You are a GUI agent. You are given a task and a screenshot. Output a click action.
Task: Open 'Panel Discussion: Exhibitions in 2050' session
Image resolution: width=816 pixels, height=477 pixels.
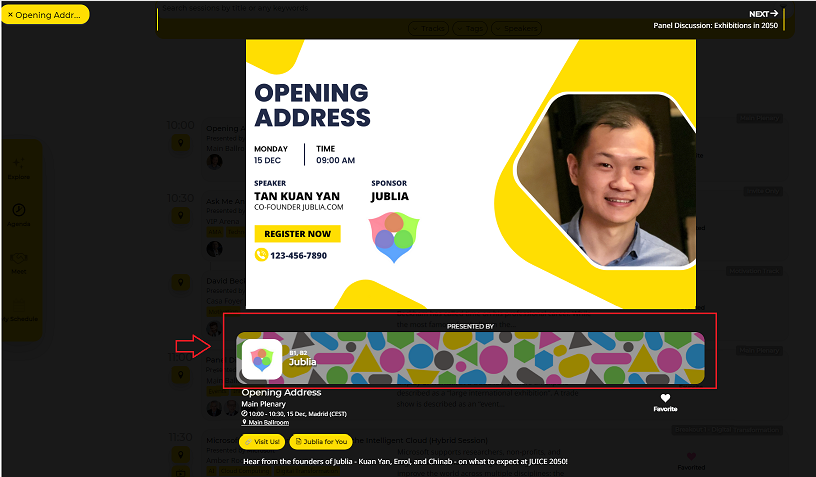(716, 25)
